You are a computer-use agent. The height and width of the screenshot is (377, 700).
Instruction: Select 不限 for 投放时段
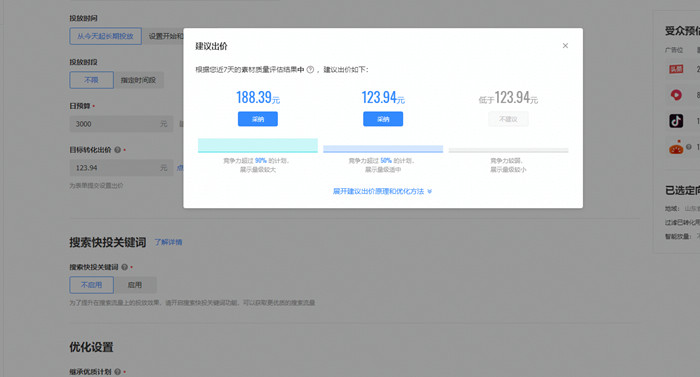[x=92, y=80]
